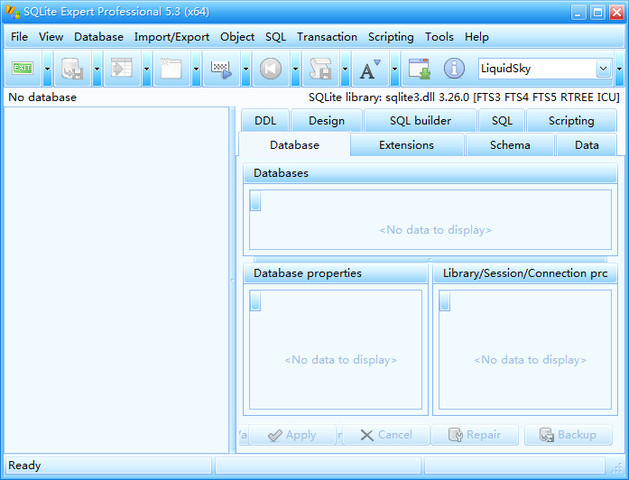The height and width of the screenshot is (480, 629).
Task: Click 'No data to display' in Database properties
Action: pyautogui.click(x=341, y=360)
